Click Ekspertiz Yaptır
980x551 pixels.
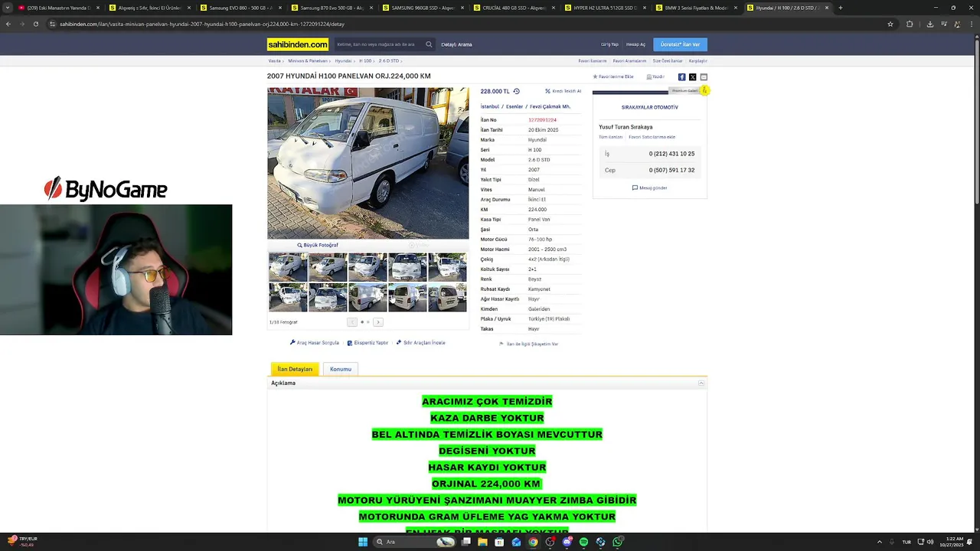click(367, 343)
